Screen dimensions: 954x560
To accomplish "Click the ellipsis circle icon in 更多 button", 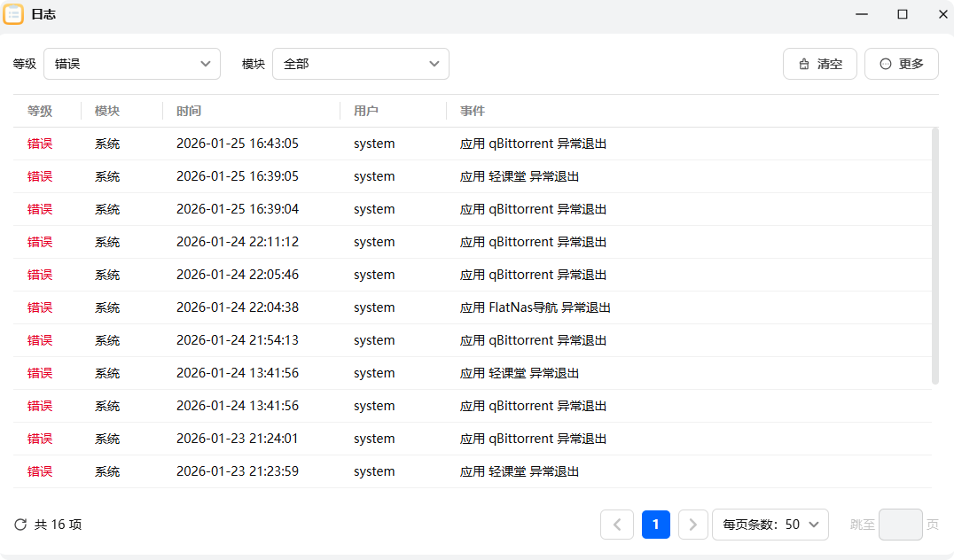I will point(886,63).
